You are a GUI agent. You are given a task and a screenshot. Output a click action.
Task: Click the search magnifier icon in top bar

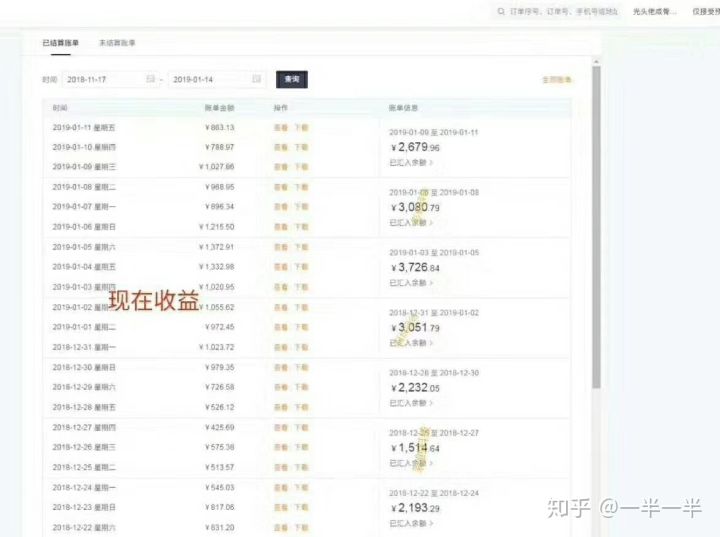(x=501, y=11)
